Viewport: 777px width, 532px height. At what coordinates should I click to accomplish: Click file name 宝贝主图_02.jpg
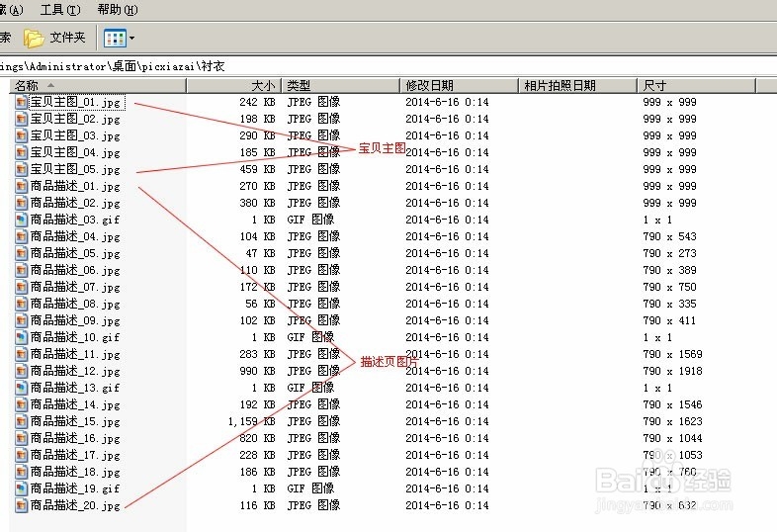click(75, 120)
